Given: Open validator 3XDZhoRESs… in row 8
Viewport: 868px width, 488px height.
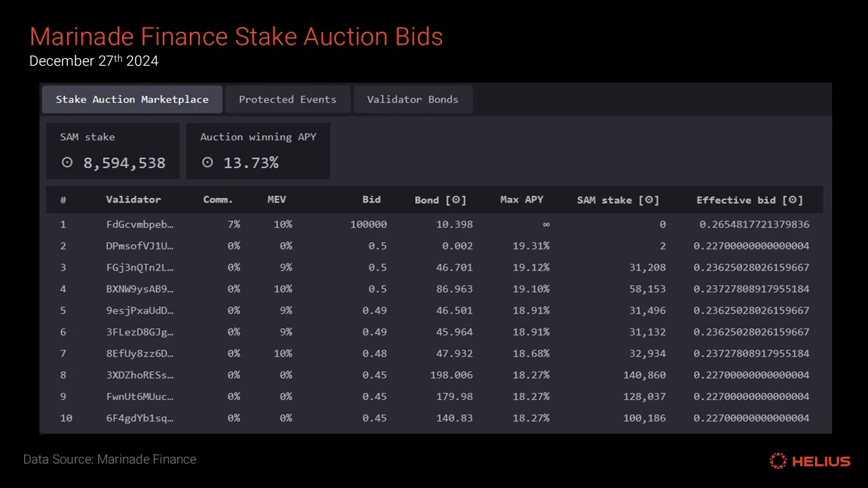Looking at the screenshot, I should click(140, 375).
